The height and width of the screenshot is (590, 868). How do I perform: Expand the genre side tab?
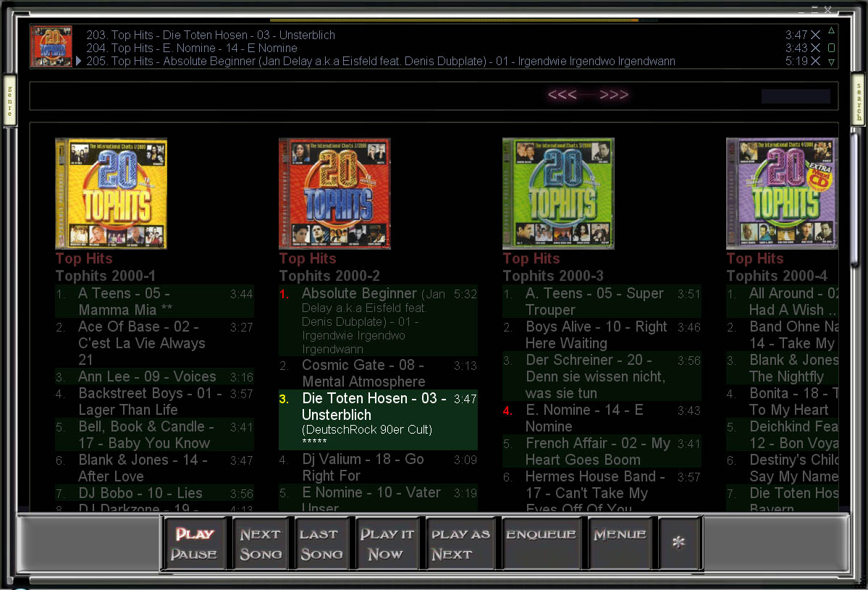9,100
